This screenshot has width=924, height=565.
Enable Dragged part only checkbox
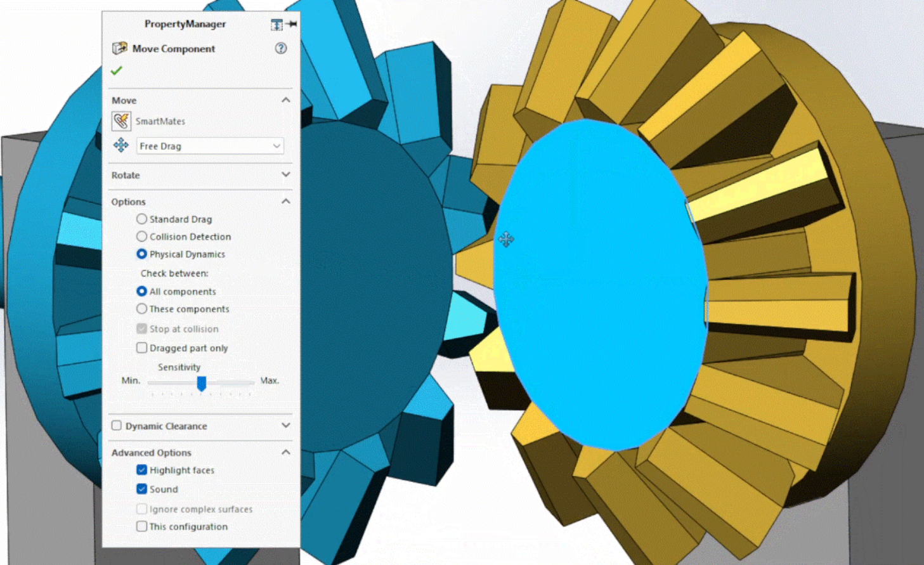(141, 347)
